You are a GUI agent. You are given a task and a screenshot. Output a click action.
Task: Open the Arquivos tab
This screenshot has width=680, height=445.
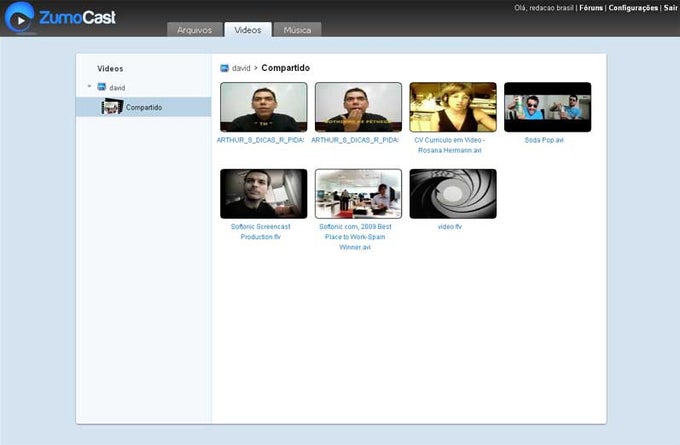[195, 29]
